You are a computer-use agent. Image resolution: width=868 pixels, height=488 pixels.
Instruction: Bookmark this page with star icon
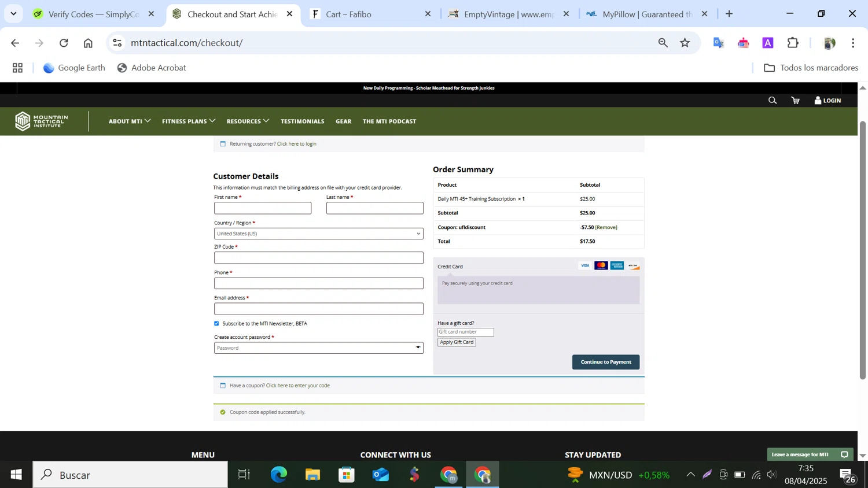(685, 43)
